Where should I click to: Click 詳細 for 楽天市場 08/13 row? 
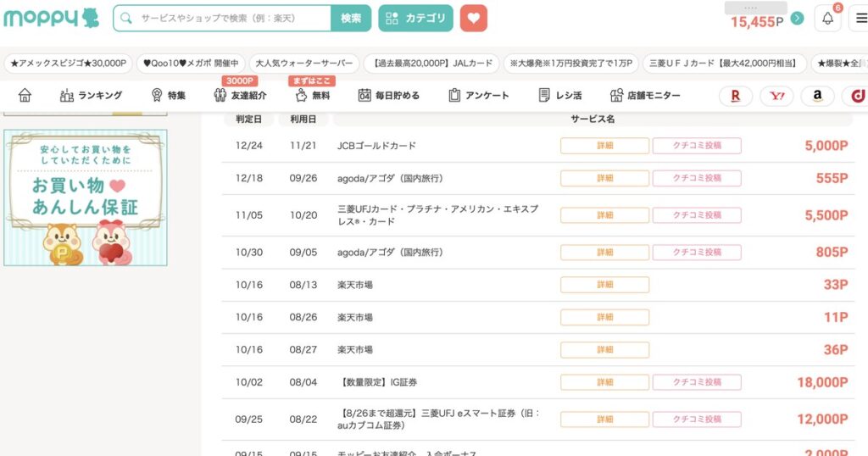(604, 285)
